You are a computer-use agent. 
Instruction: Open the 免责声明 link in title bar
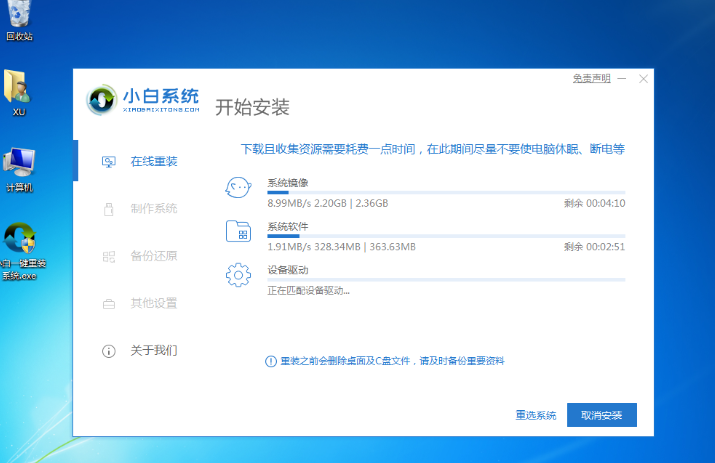pos(590,78)
